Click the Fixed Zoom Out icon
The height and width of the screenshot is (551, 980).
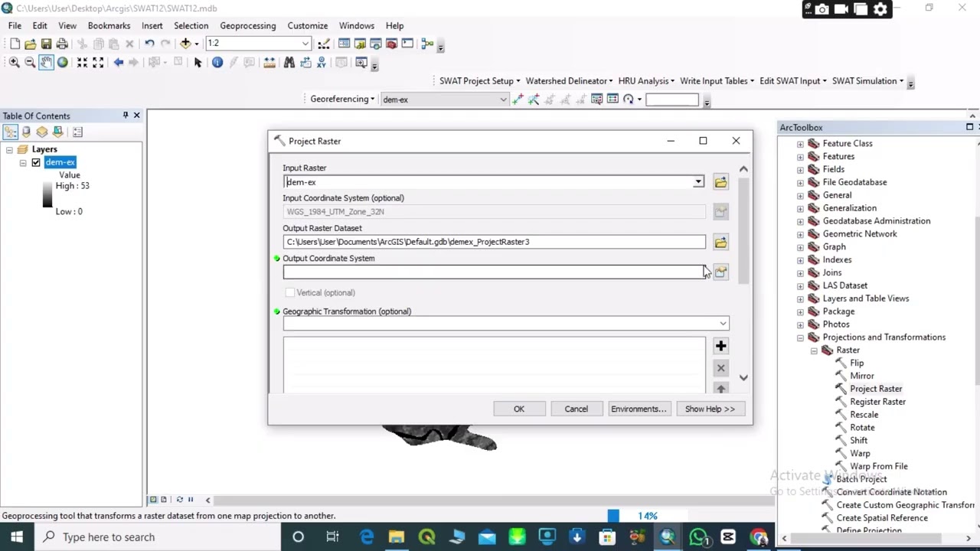[98, 63]
